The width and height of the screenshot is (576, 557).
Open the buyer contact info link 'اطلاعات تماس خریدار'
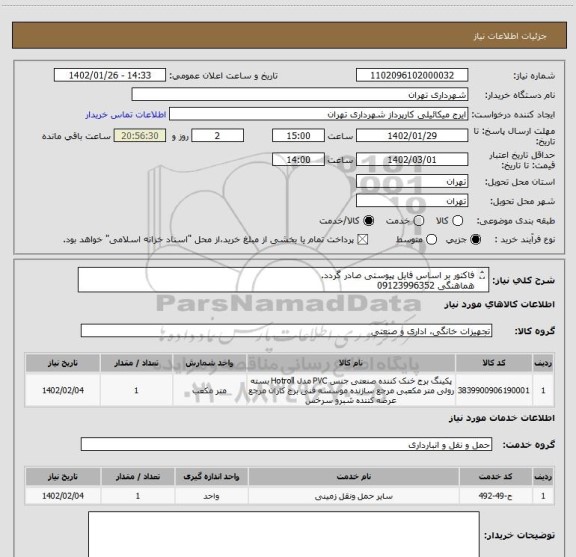pyautogui.click(x=126, y=115)
